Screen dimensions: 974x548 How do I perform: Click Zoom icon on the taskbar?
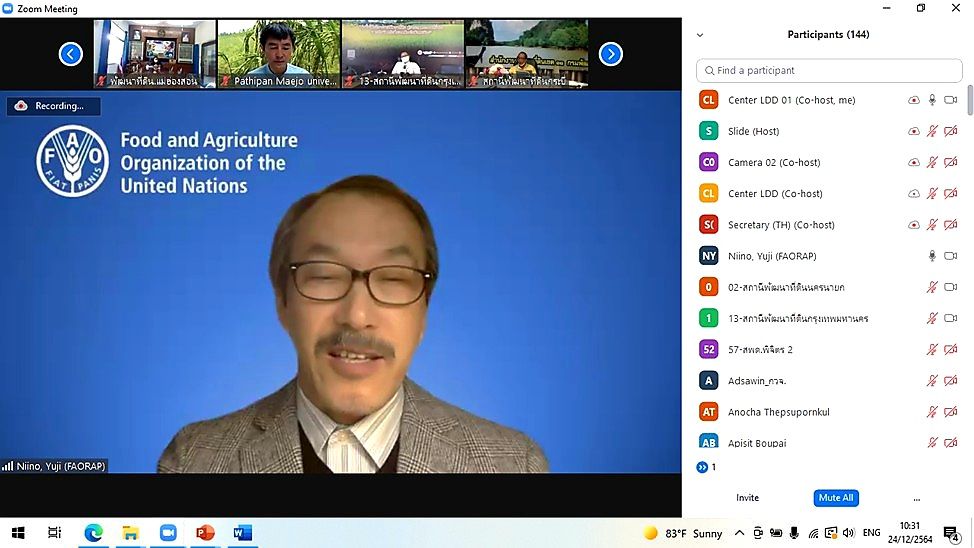click(168, 533)
